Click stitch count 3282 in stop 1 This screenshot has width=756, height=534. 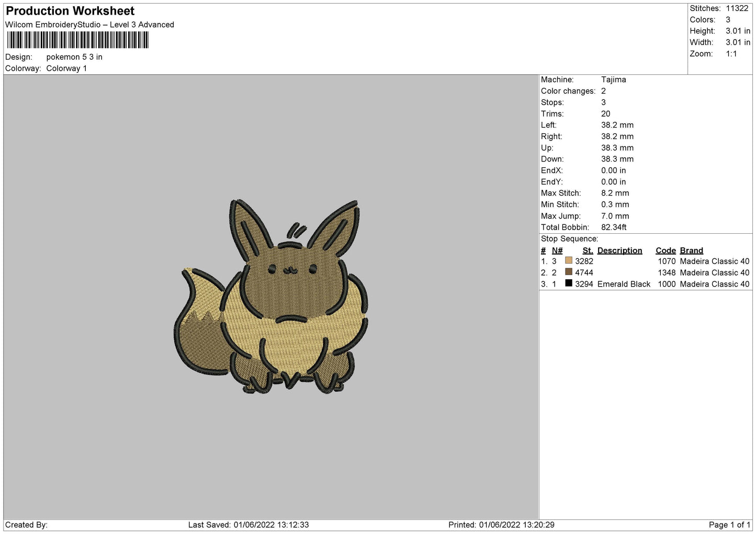(x=584, y=261)
